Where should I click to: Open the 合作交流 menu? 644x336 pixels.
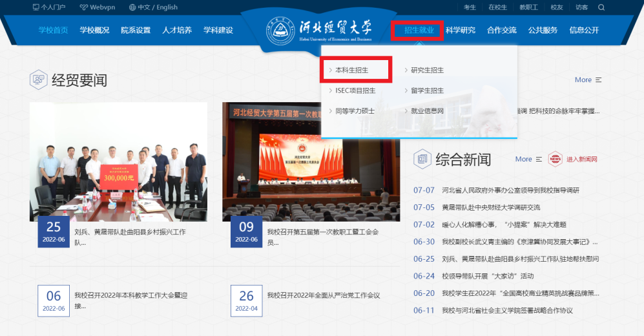point(501,30)
